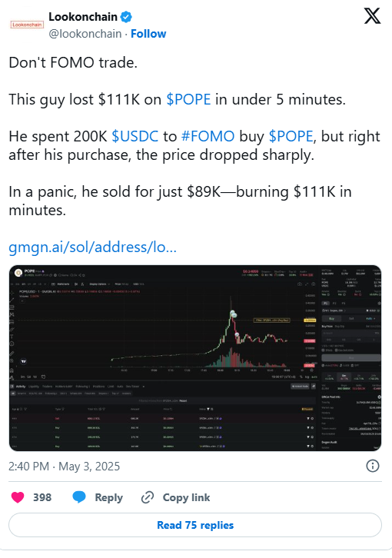Open the first $POPE cashtag link
The width and height of the screenshot is (392, 558).
coord(188,99)
